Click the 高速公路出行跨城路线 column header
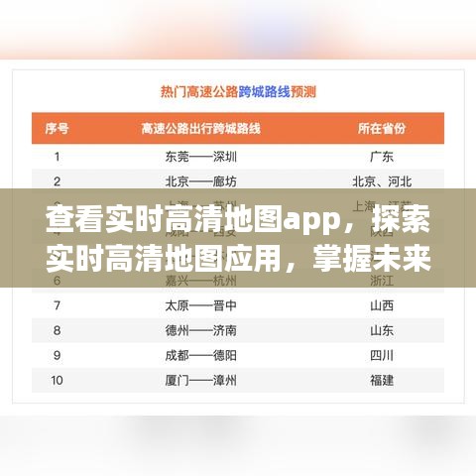This screenshot has height=476, width=476. click(x=201, y=128)
